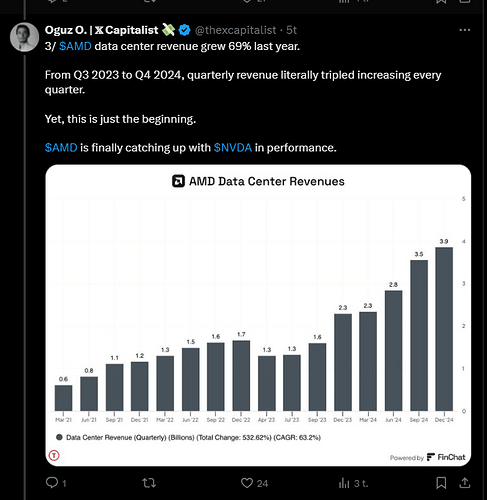This screenshot has width=487, height=500.
Task: Open the first $AMD cashtag link
Action: click(75, 46)
